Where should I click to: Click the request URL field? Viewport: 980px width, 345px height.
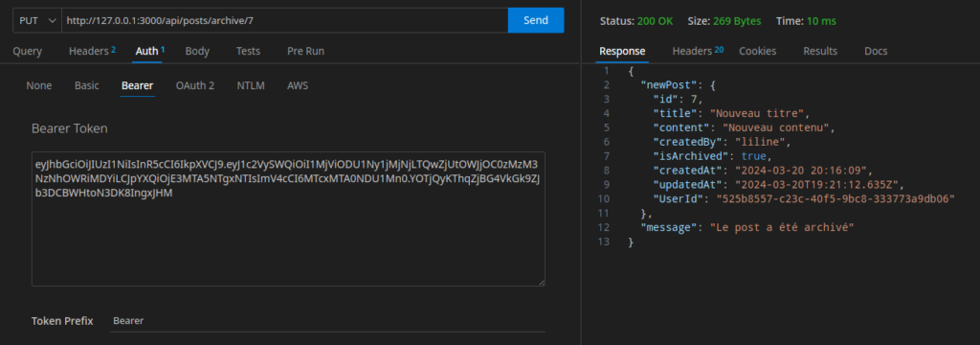(x=284, y=20)
